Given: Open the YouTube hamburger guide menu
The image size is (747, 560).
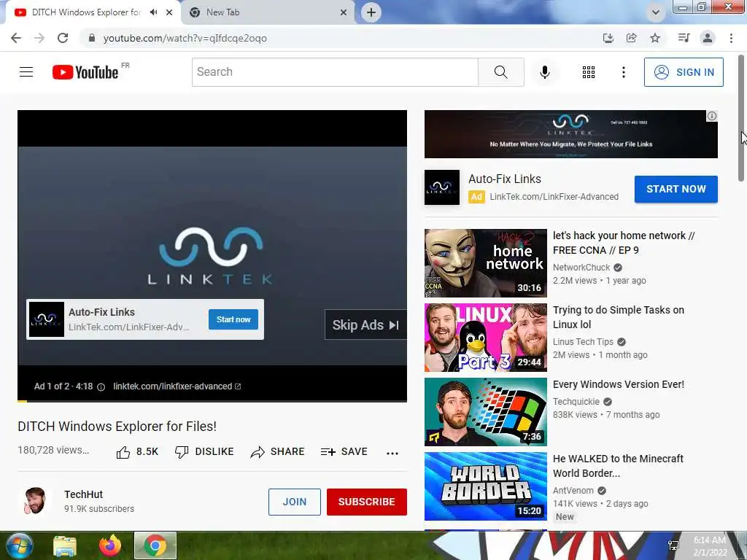Looking at the screenshot, I should coord(26,72).
